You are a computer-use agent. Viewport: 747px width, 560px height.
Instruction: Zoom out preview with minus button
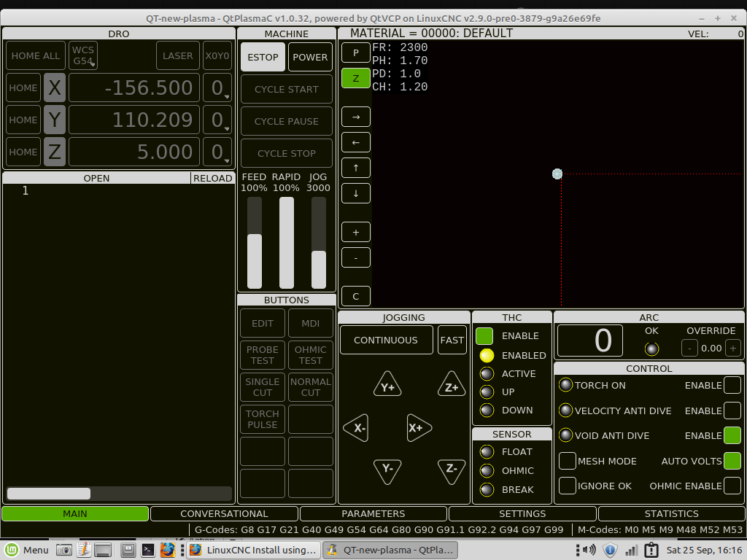(356, 257)
